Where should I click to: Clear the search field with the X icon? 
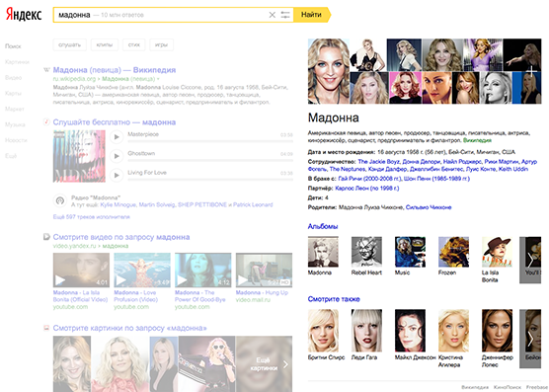point(273,15)
